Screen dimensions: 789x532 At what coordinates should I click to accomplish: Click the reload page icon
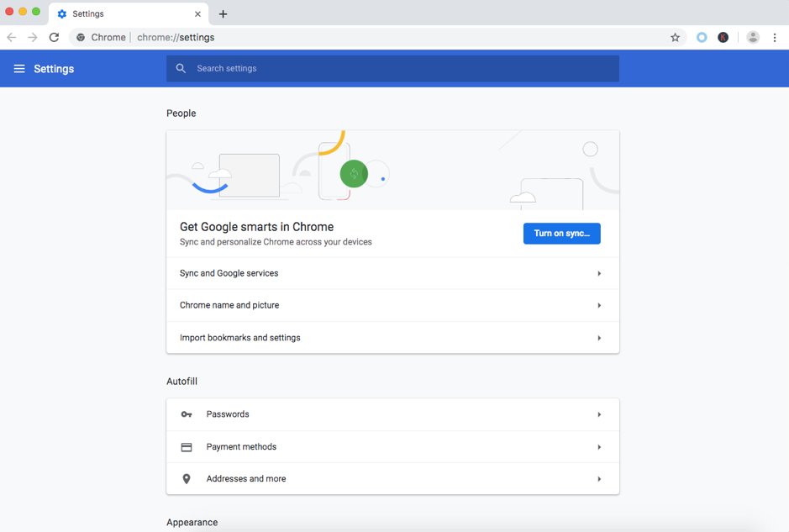point(54,38)
